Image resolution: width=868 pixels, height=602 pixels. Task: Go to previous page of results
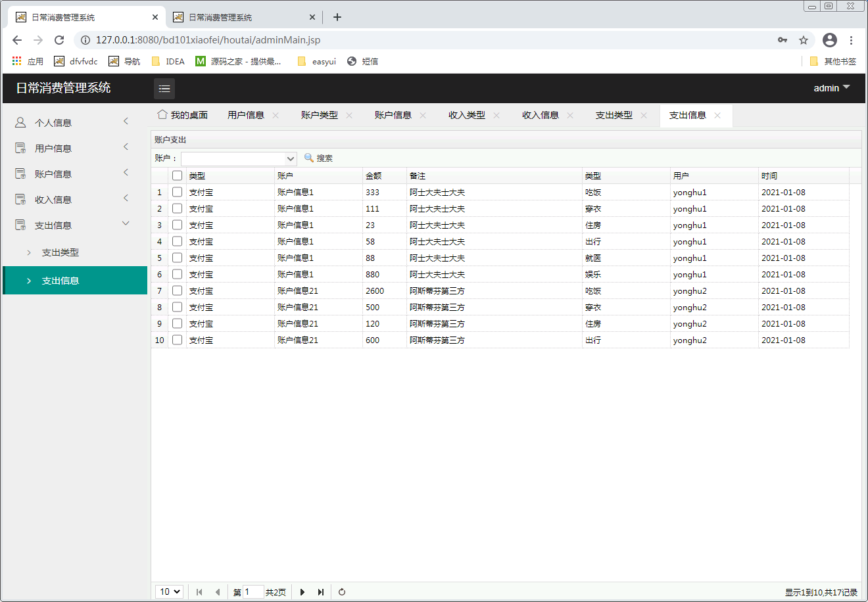point(218,592)
